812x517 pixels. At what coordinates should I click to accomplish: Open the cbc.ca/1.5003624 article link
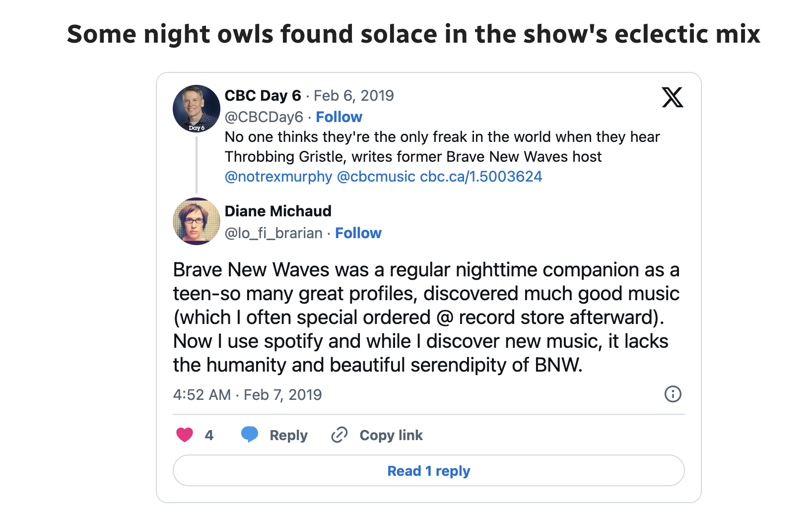coord(481,177)
